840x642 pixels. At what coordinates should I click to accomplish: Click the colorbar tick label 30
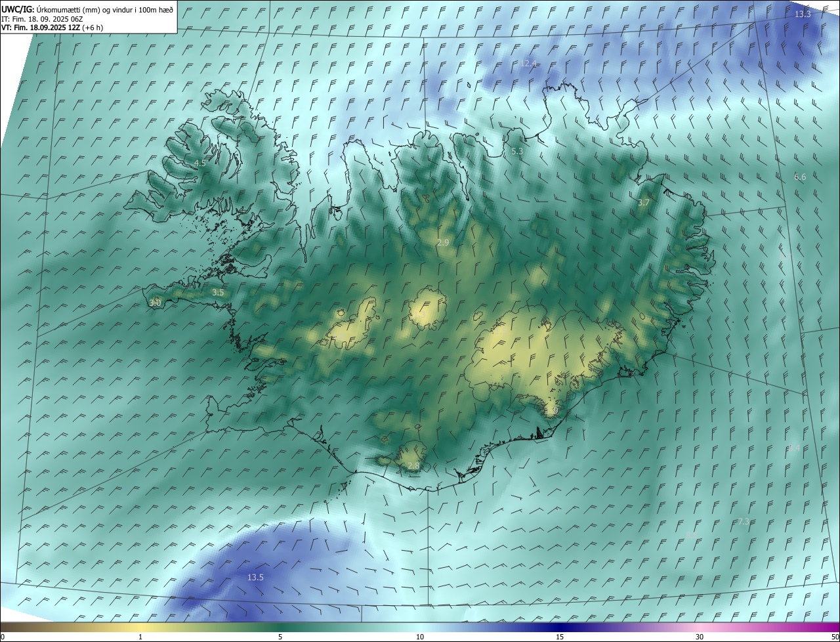(700, 637)
